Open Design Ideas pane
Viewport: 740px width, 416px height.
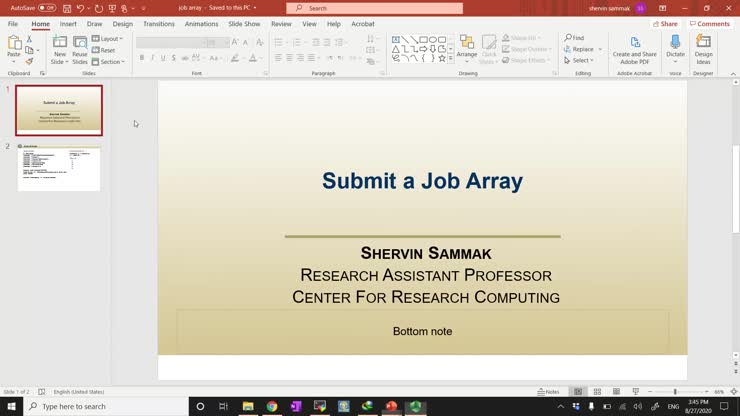click(703, 50)
